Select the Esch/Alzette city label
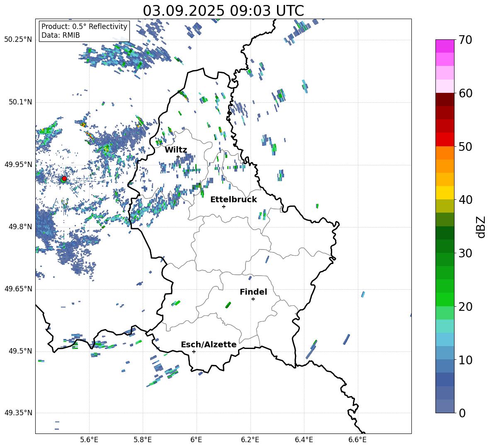Screen dimensions: 491x448 (209, 344)
